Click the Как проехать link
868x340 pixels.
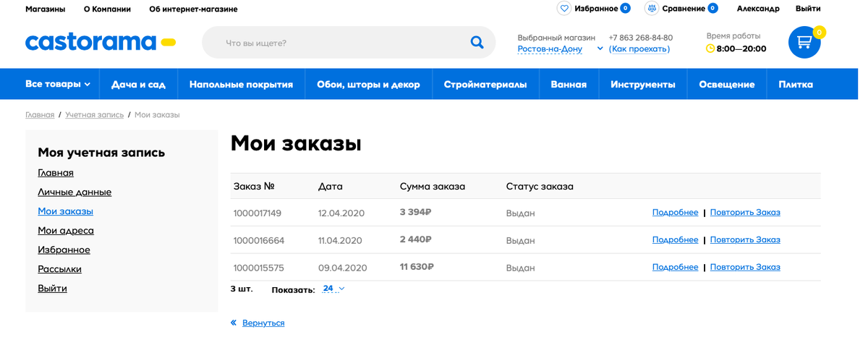pyautogui.click(x=639, y=49)
